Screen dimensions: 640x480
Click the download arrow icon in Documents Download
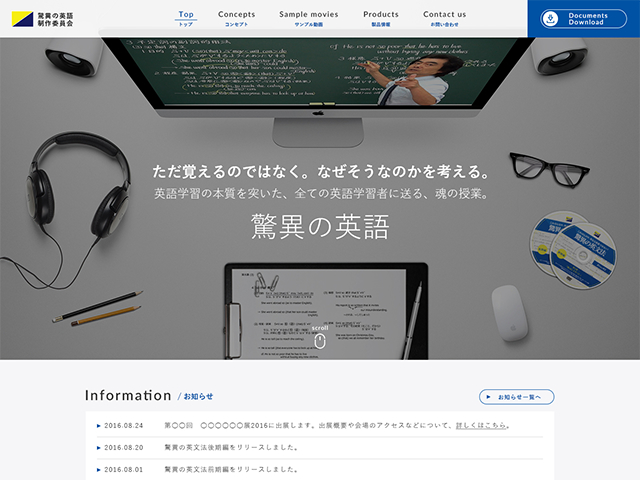pyautogui.click(x=550, y=19)
